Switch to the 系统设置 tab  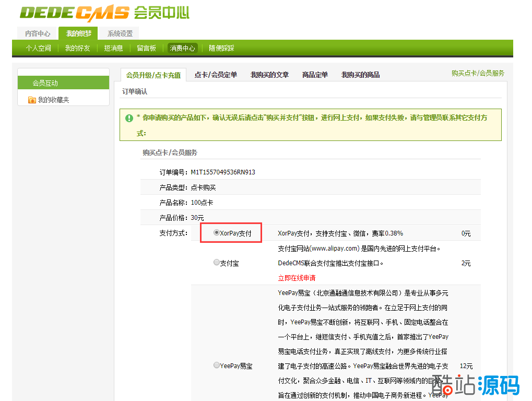click(120, 33)
